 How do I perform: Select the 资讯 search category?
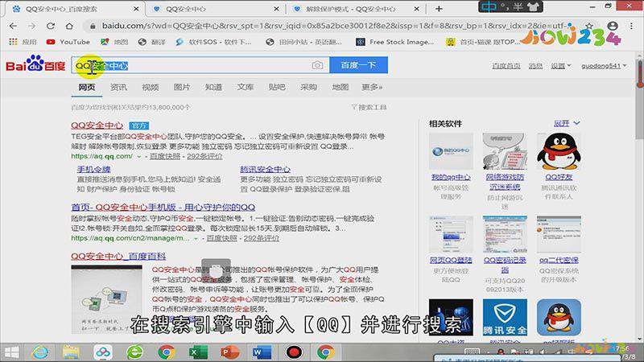tap(118, 87)
